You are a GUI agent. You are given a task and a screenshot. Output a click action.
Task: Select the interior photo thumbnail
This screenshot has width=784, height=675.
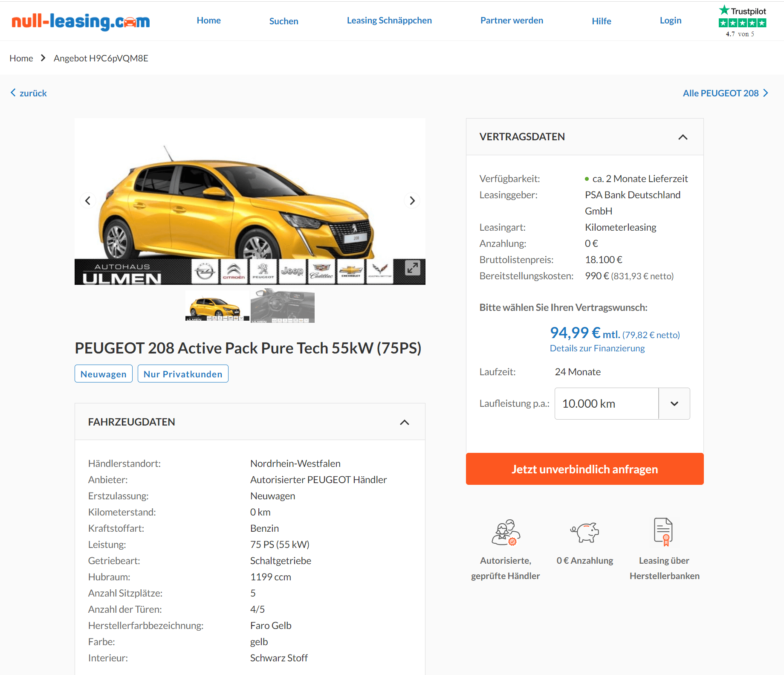tap(283, 306)
